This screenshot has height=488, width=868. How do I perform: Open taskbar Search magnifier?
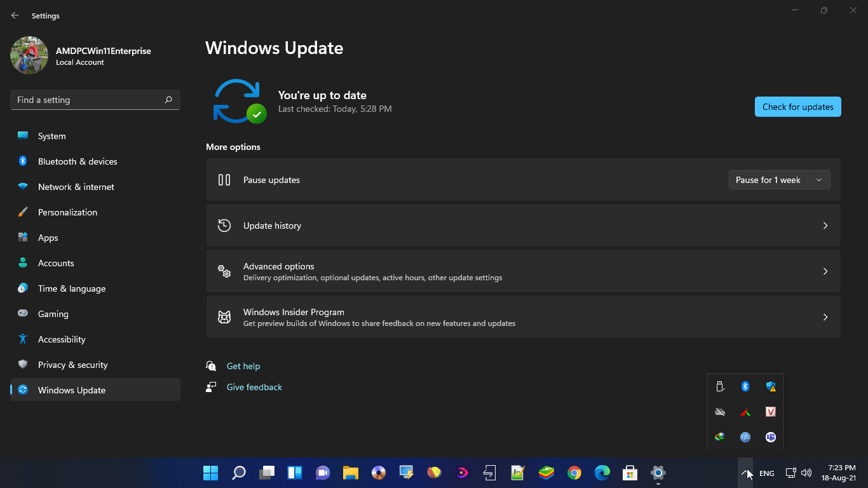pos(238,473)
